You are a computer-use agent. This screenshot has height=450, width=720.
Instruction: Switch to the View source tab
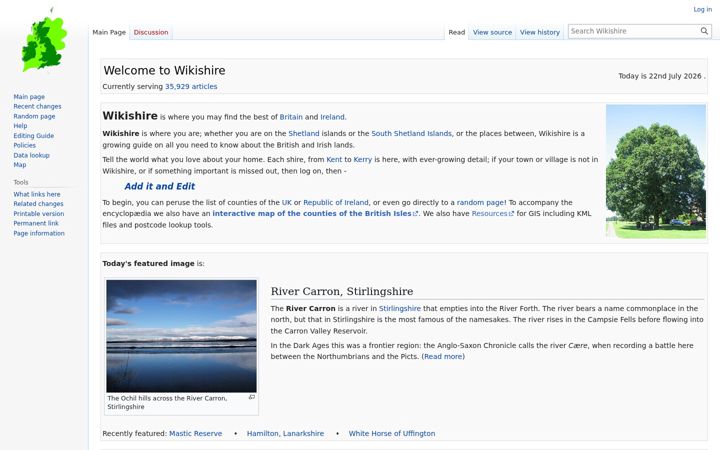[x=492, y=32]
